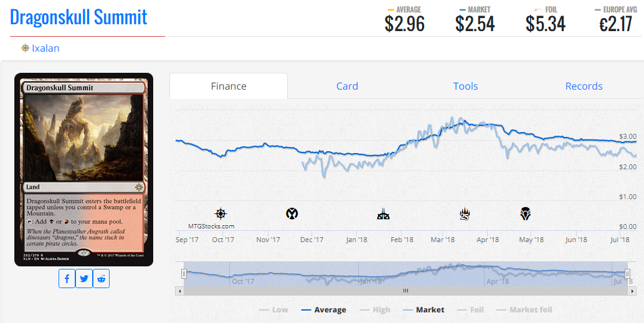Click the EUROPE AVG price €2.17
The height and width of the screenshot is (323, 644).
point(615,24)
